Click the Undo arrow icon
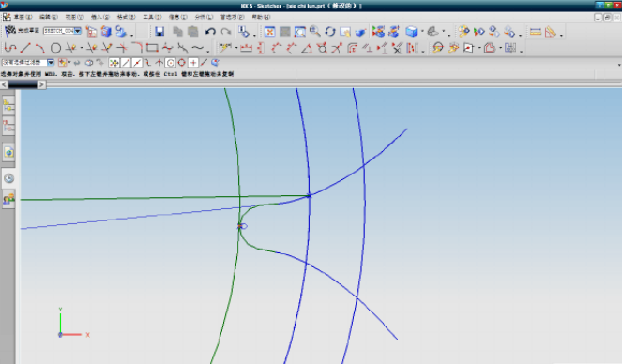Screen dimensions: 622x364 click(210, 31)
